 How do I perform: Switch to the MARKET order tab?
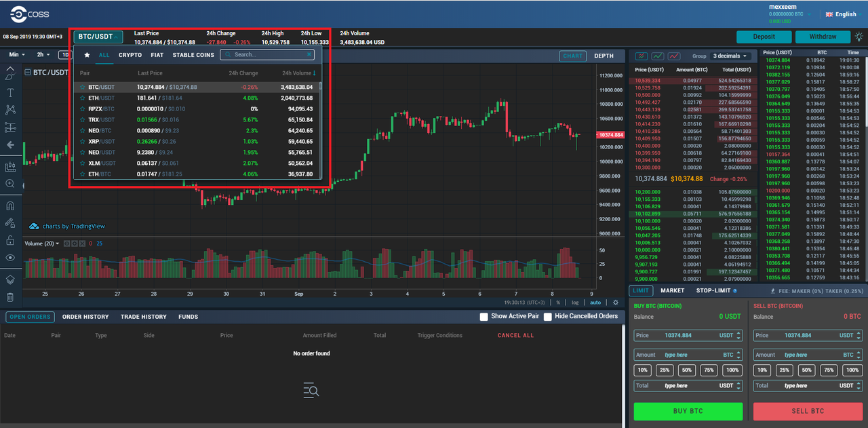(x=673, y=291)
